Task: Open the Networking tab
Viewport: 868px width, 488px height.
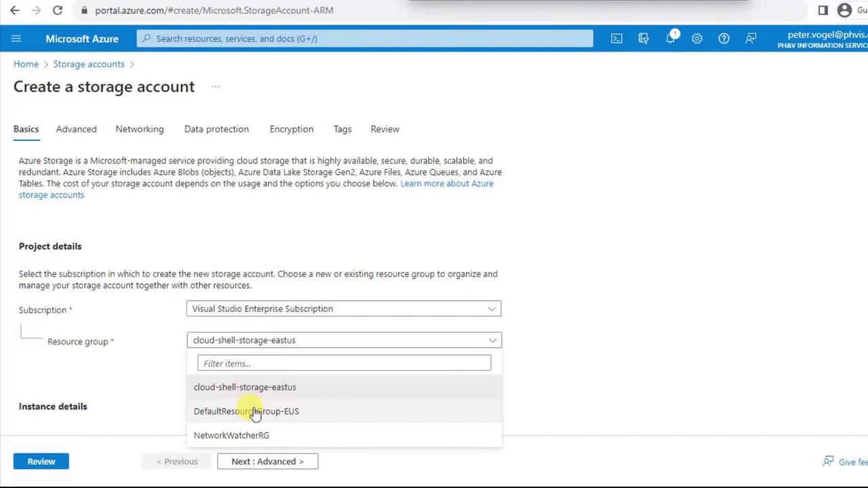Action: 140,129
